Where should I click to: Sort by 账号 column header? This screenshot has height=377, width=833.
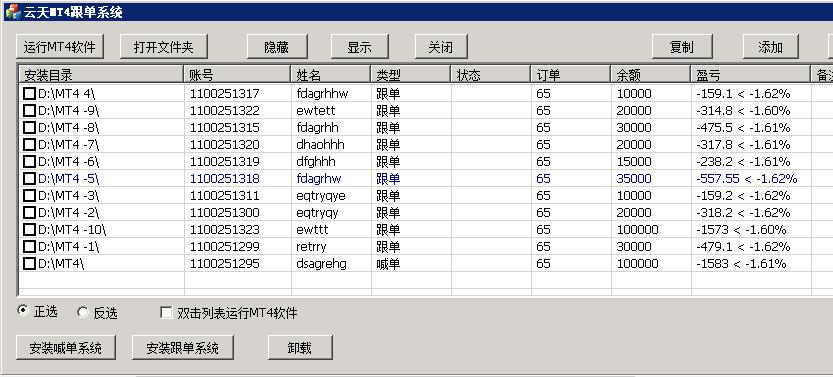pyautogui.click(x=237, y=75)
